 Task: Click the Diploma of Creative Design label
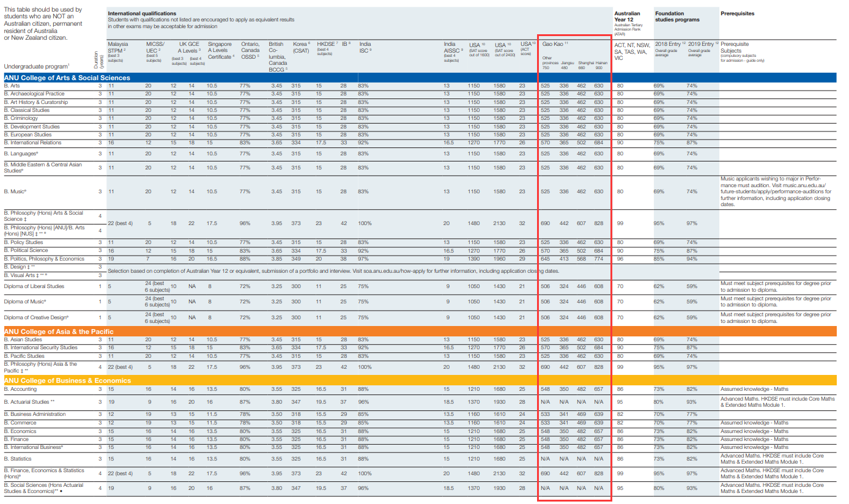coord(36,317)
